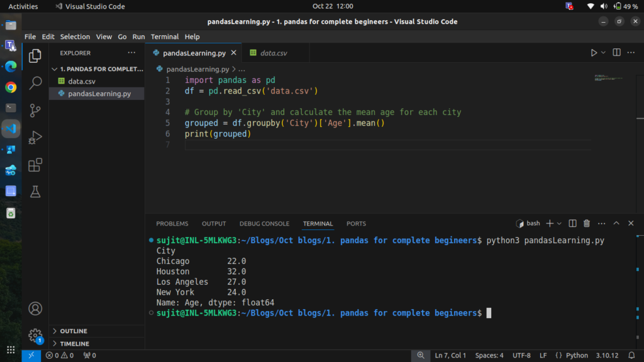The width and height of the screenshot is (644, 362).
Task: Click the Python language mode in status bar
Action: click(577, 356)
